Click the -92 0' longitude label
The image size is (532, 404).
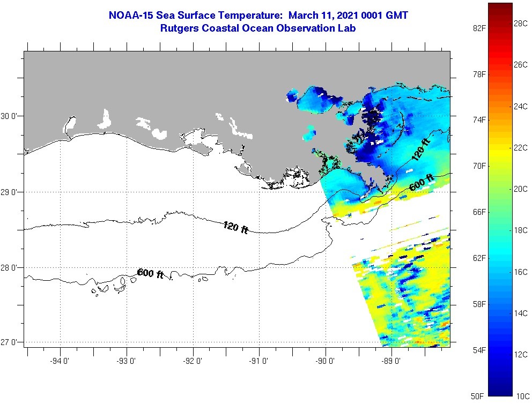(x=193, y=361)
